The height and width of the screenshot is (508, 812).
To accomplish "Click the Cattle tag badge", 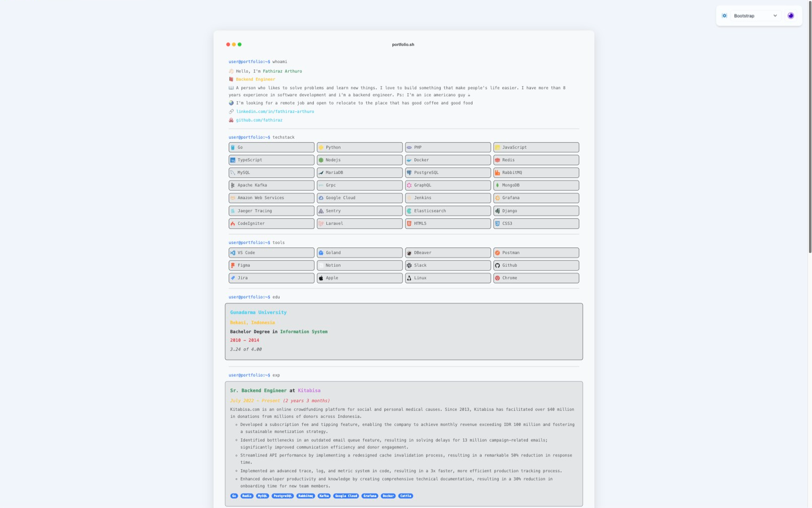I will [405, 496].
